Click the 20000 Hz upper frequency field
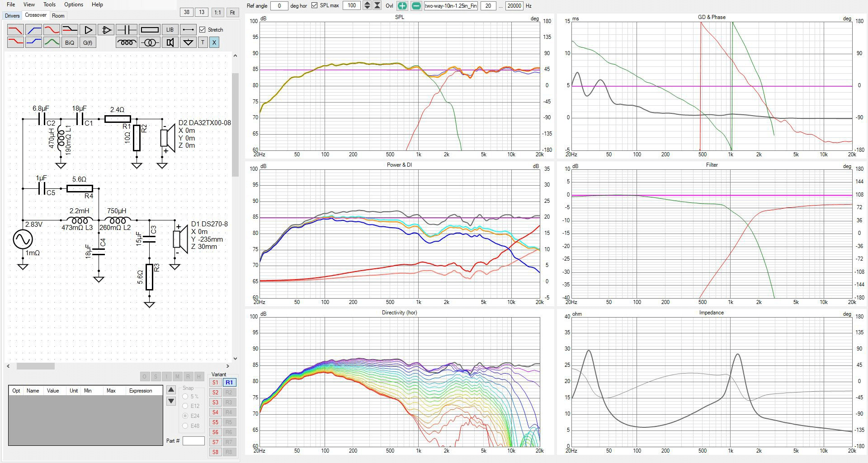This screenshot has width=868, height=463. click(514, 6)
